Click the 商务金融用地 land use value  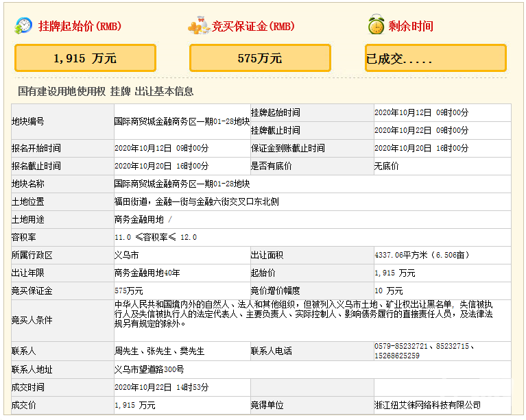tap(140, 219)
